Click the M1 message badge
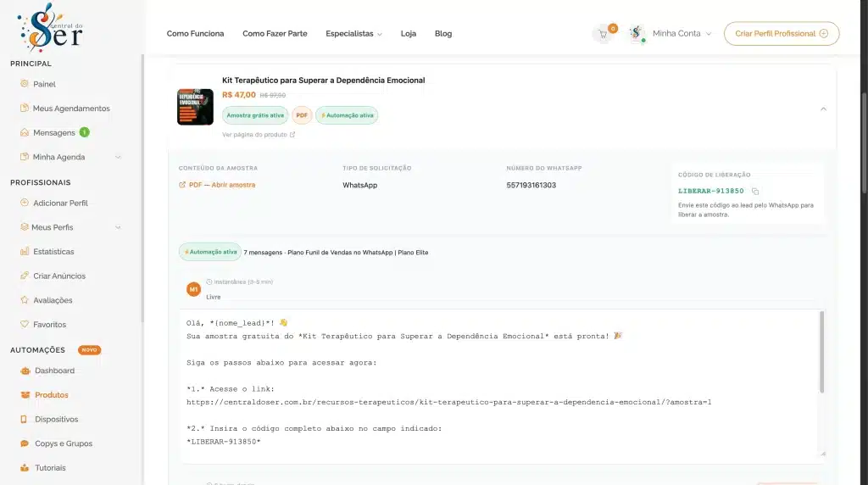868x485 pixels. point(193,289)
